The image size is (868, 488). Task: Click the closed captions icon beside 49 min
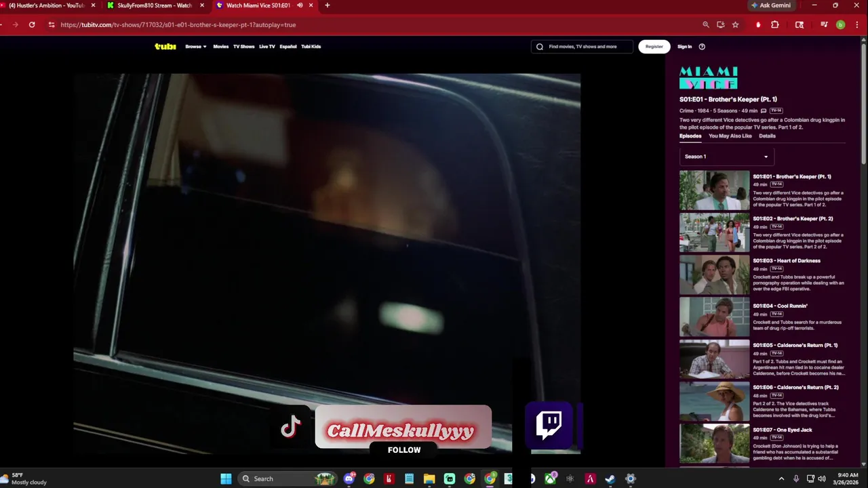pos(764,110)
